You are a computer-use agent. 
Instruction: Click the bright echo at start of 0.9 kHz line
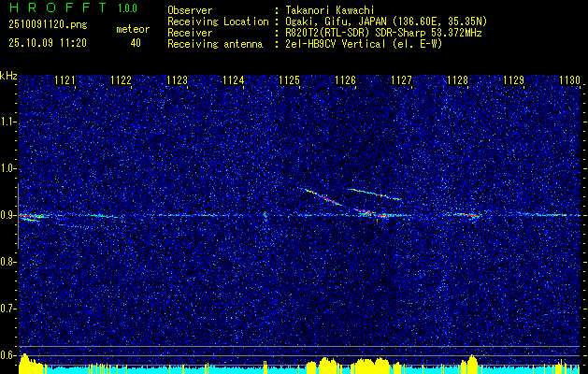click(x=31, y=217)
